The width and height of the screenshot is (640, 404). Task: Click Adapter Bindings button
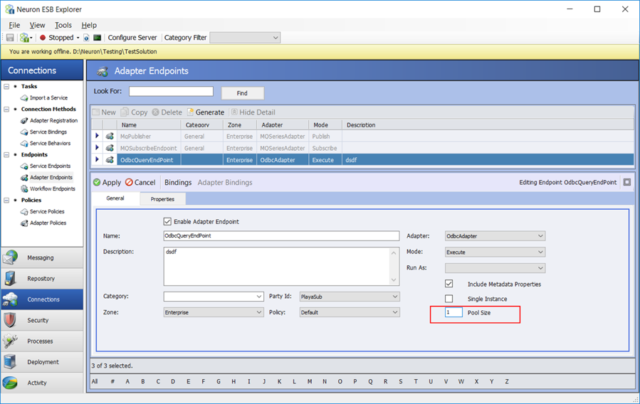click(225, 182)
